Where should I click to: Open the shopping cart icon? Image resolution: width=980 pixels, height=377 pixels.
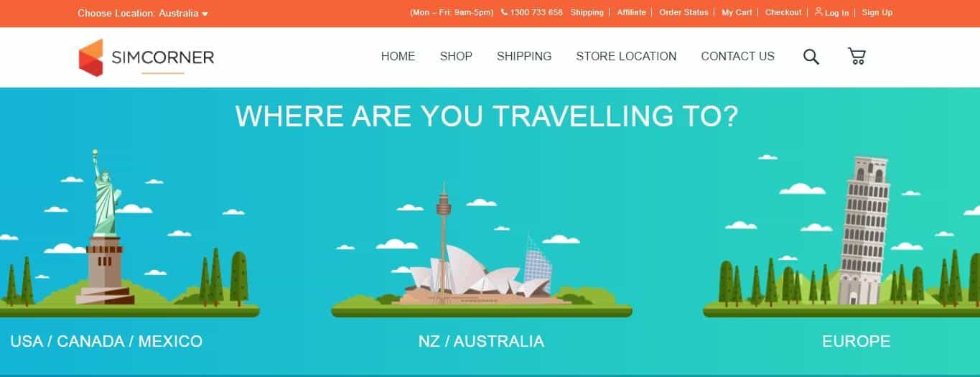857,56
